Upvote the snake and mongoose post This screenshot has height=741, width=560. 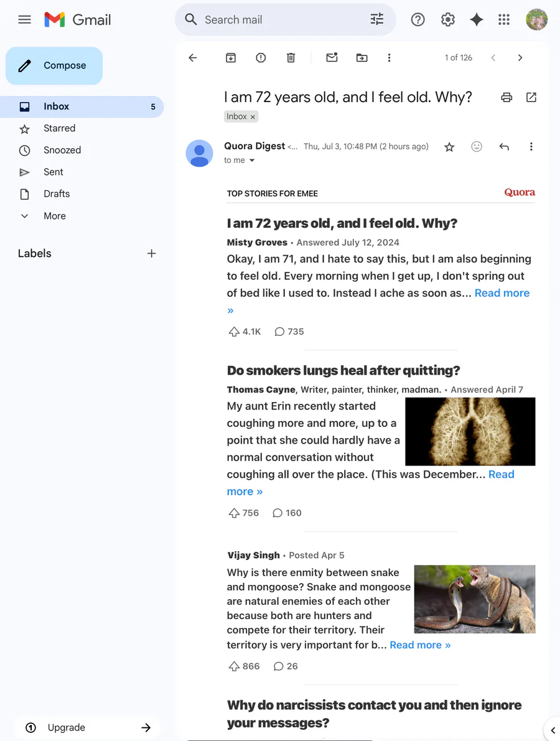coord(234,666)
